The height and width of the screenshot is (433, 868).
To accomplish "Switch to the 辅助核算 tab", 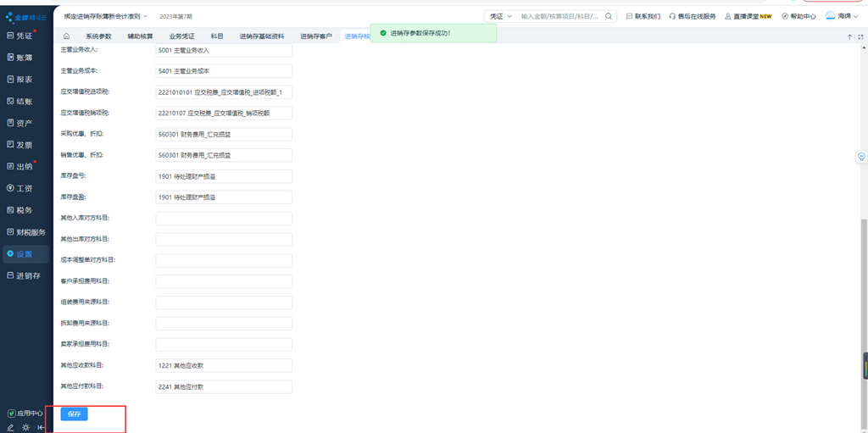I will 140,36.
